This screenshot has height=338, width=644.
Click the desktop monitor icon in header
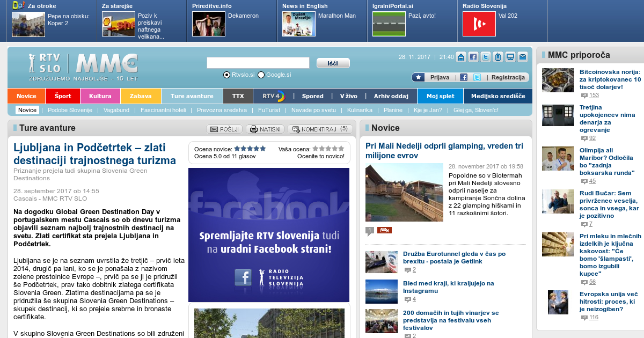click(510, 57)
